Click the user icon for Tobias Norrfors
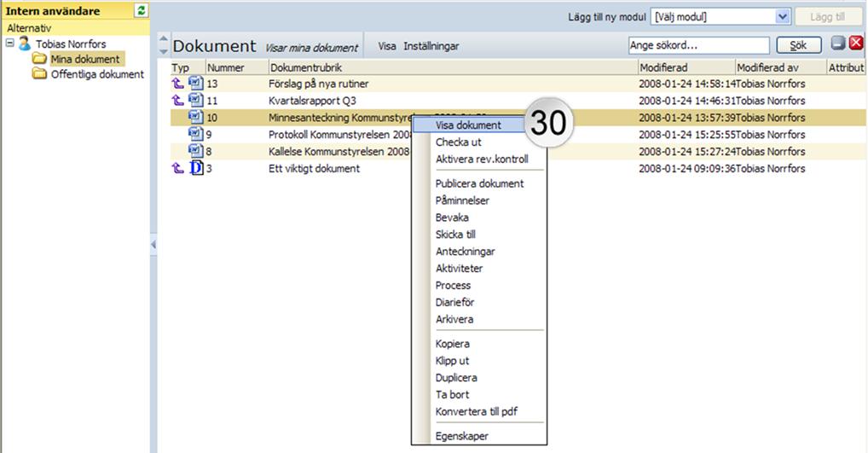The height and width of the screenshot is (453, 868). point(24,44)
